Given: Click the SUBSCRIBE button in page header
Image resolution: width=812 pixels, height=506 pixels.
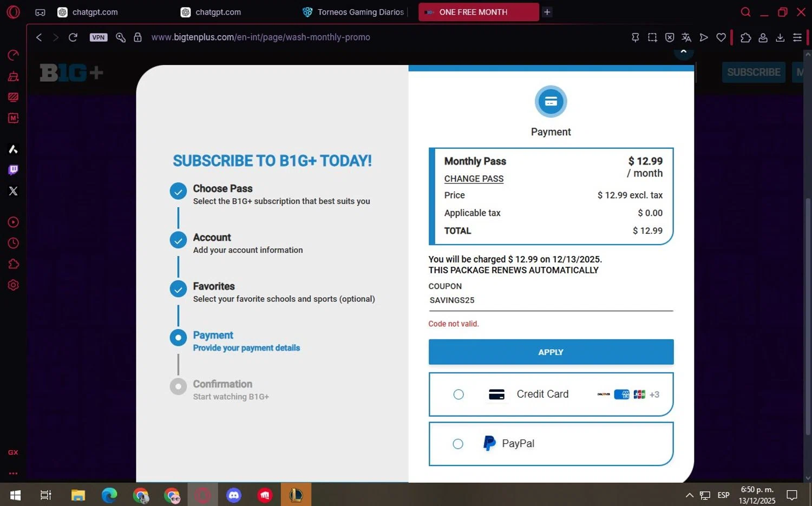Looking at the screenshot, I should (754, 72).
